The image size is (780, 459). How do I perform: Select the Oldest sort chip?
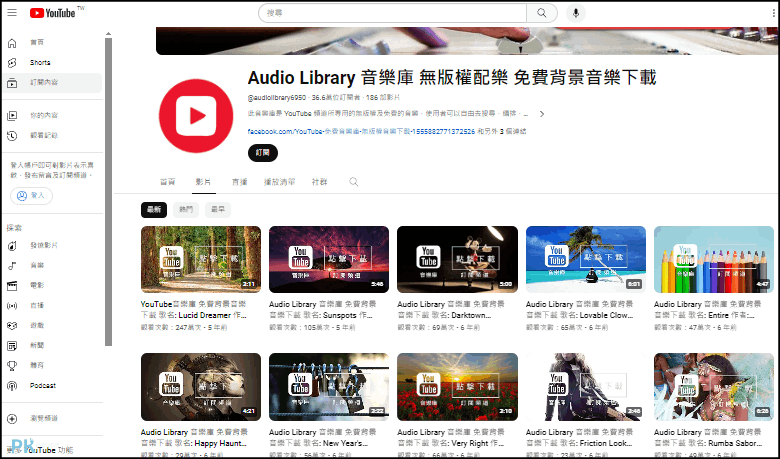[x=218, y=209]
